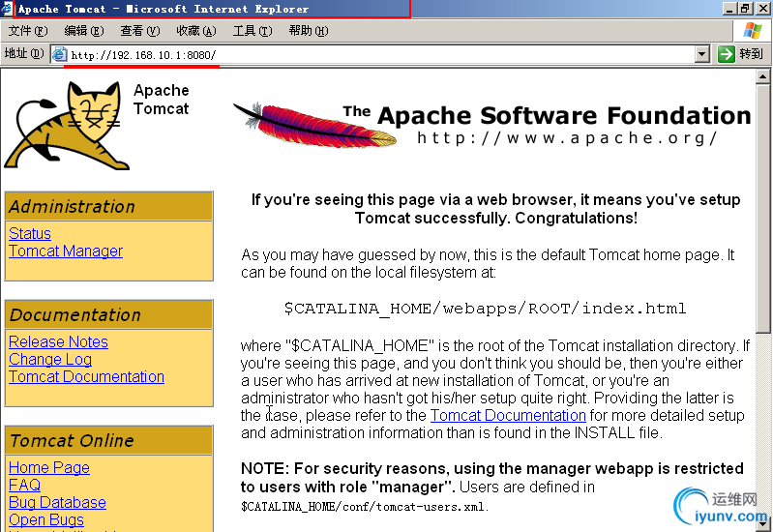Click the $CATALINA_HOME/webapps/ROOT/index.html path text
Viewport: 773px width, 532px height.
pyautogui.click(x=485, y=309)
